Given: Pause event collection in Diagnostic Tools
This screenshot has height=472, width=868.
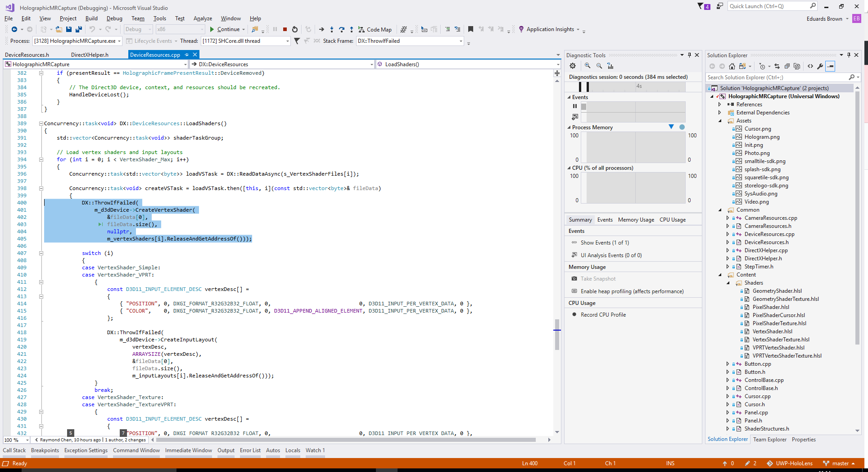Looking at the screenshot, I should tap(575, 106).
